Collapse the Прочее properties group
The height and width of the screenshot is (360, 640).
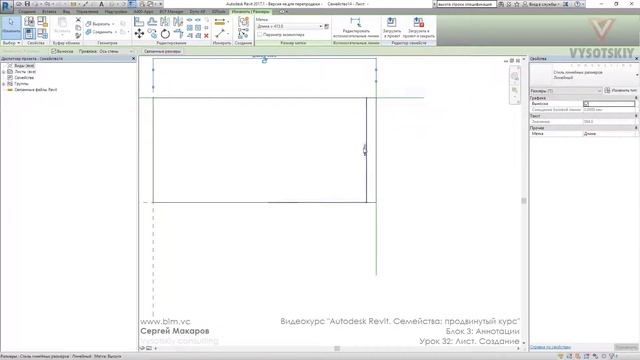click(636, 128)
